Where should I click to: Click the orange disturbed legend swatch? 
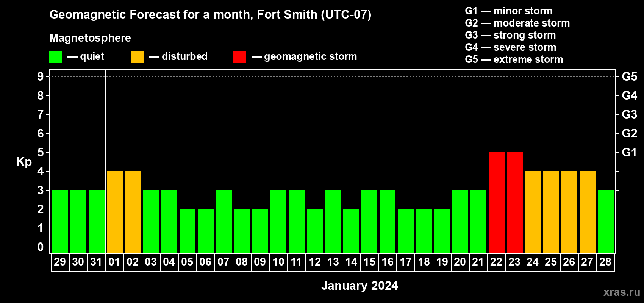tap(137, 57)
